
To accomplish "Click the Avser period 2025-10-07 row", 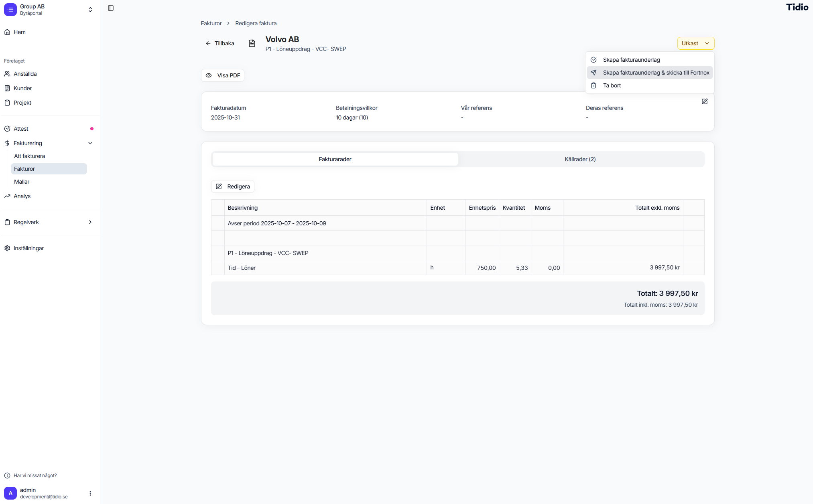I will coord(457,223).
